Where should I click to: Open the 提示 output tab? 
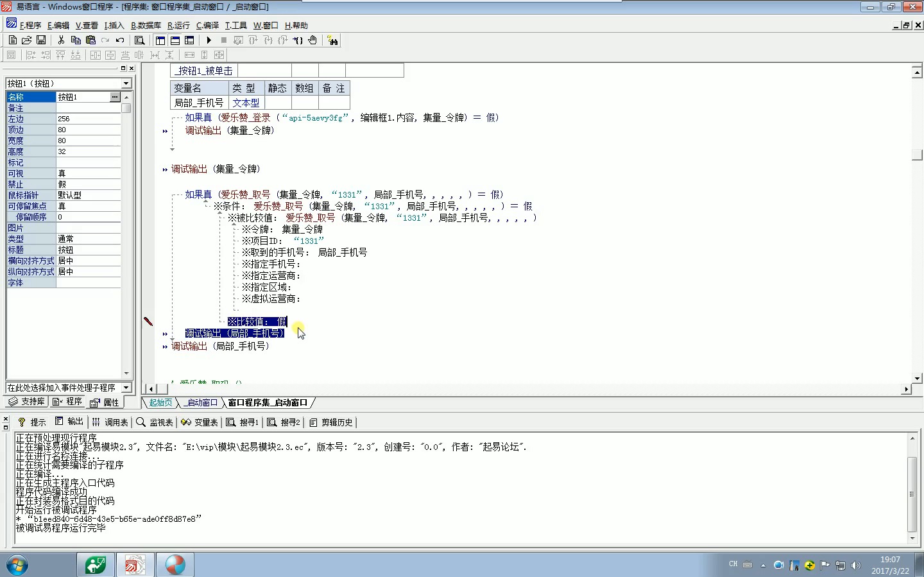(32, 422)
